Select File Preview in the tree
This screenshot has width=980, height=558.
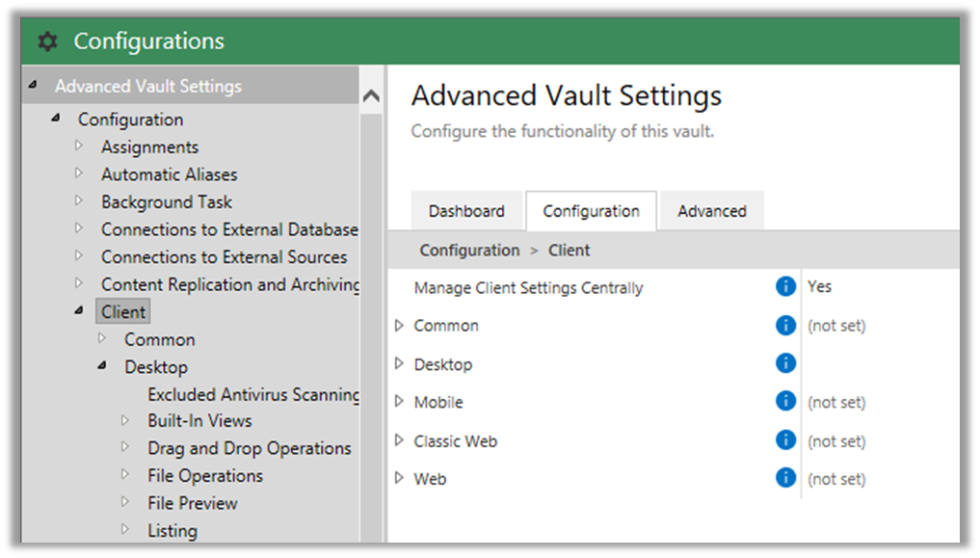point(193,503)
